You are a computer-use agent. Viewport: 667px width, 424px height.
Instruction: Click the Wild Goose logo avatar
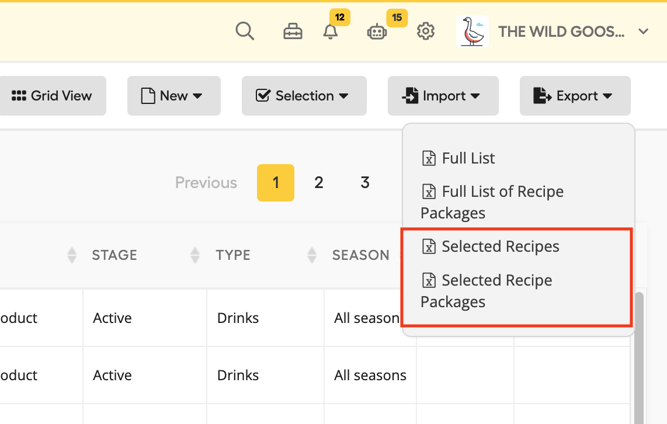tap(472, 31)
